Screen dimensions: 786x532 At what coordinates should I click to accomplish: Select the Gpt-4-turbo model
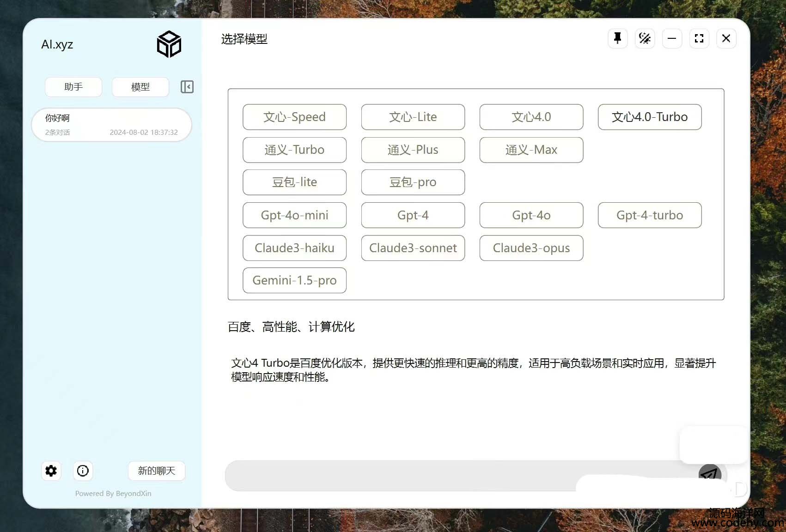pyautogui.click(x=650, y=215)
